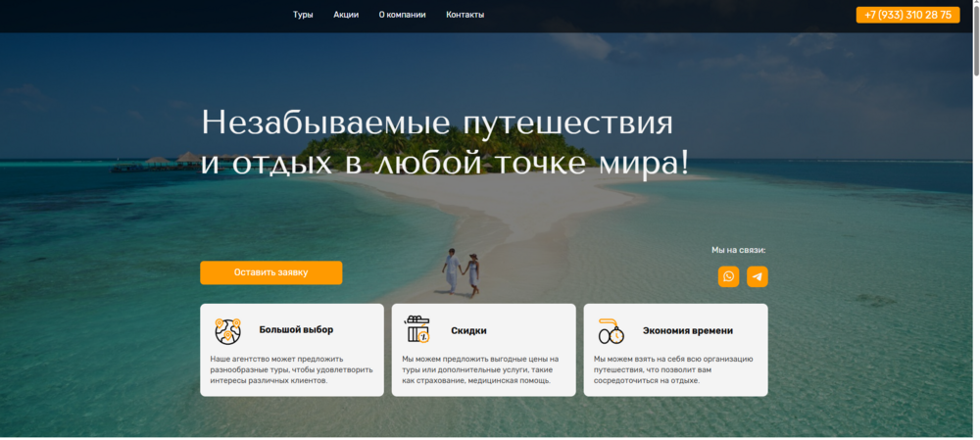Click stopwatch icon in Экономия времени card
Screen dimensions: 980x440
click(611, 331)
